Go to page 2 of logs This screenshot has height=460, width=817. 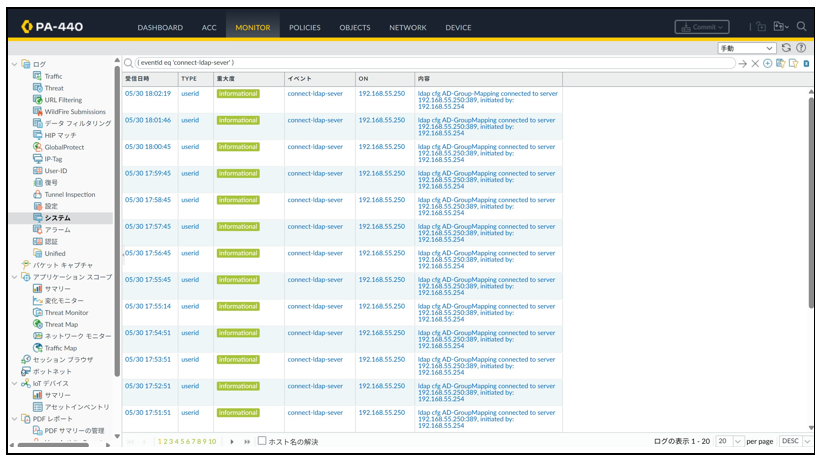click(166, 441)
